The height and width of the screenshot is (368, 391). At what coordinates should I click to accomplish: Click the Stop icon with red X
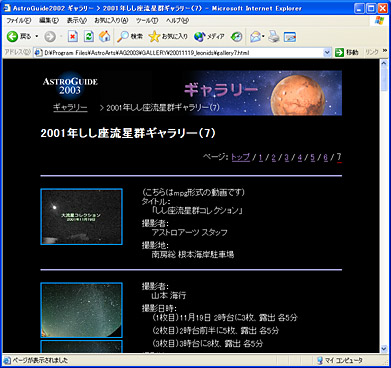[72, 36]
